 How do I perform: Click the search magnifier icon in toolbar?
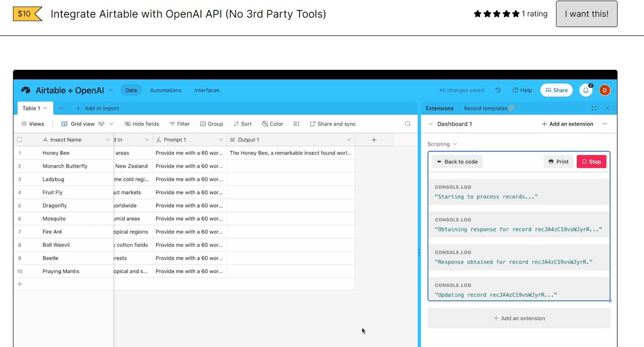(x=408, y=124)
